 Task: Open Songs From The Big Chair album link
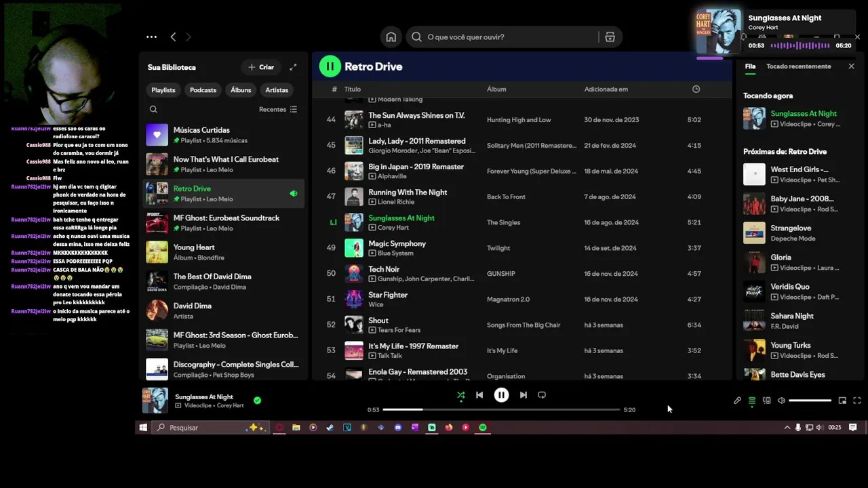(x=524, y=325)
